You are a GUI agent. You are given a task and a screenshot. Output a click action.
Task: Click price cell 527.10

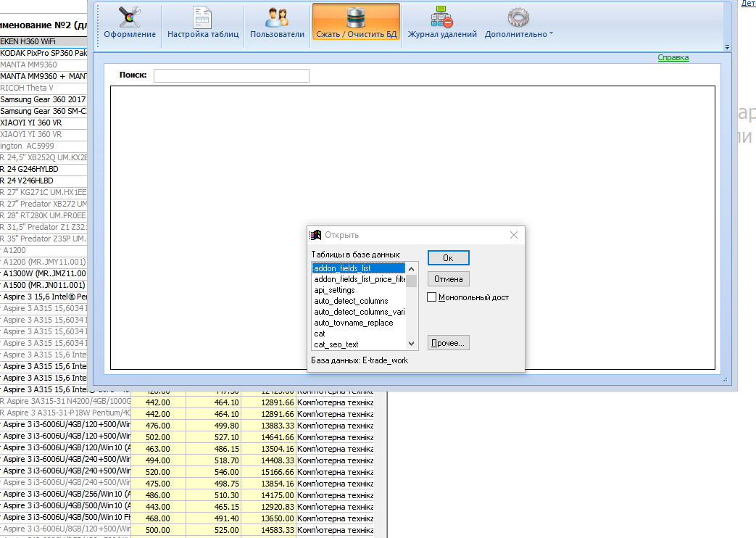point(213,437)
